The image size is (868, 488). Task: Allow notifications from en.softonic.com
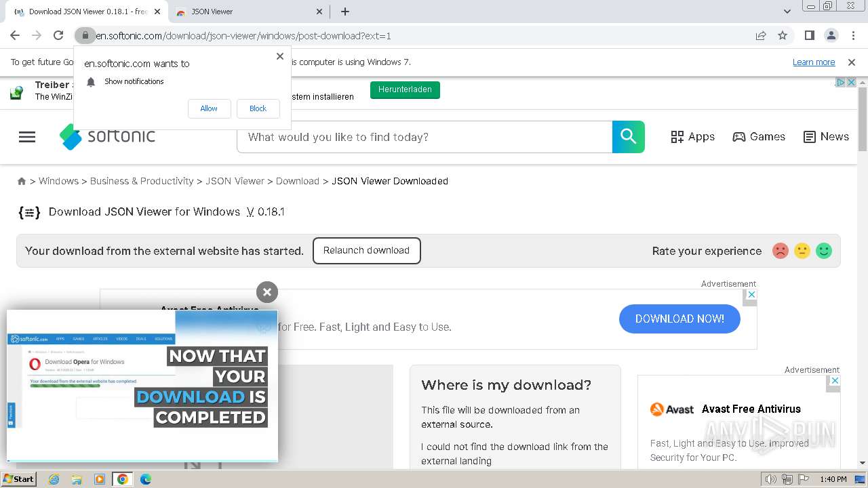coord(209,108)
